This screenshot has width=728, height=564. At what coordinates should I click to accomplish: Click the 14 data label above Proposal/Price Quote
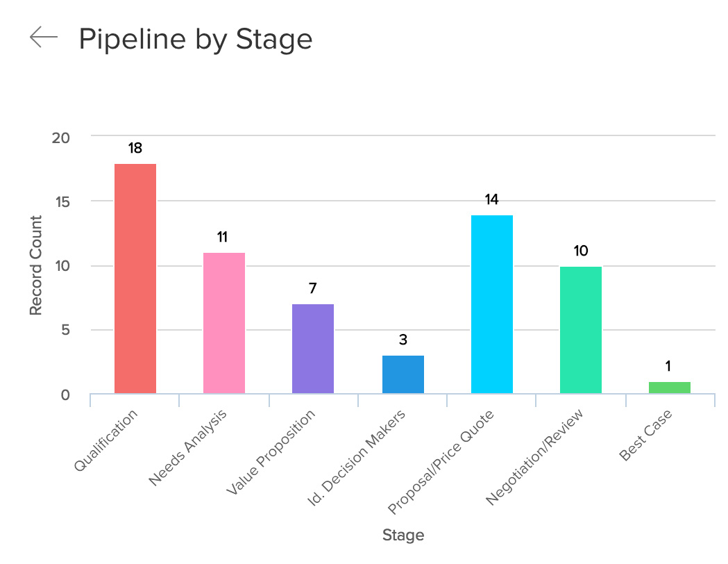491,199
